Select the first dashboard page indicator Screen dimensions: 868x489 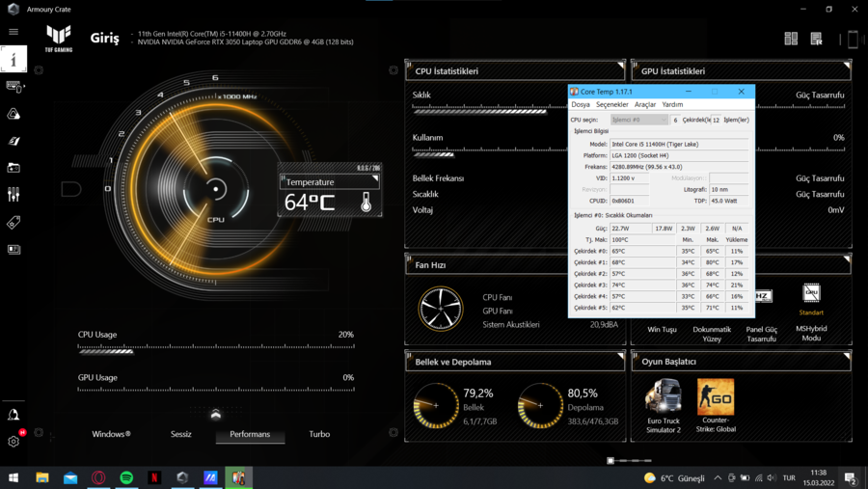coord(610,460)
